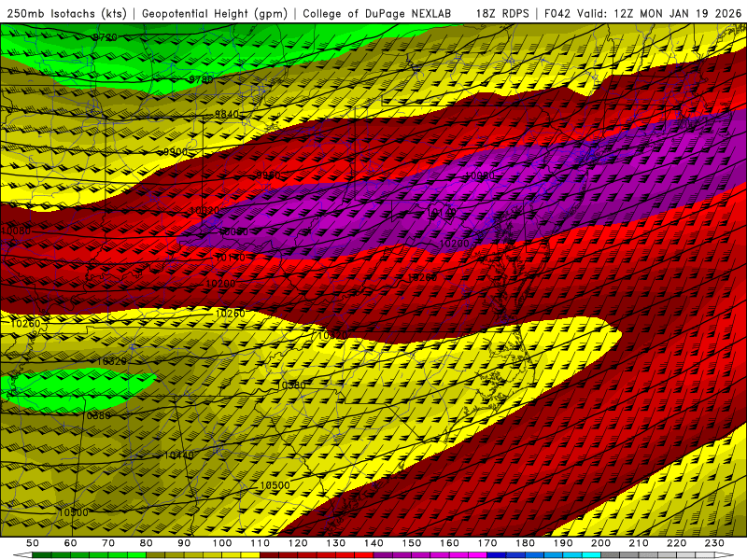Image resolution: width=747 pixels, height=560 pixels.
Task: Click the 'College of DuPage NEXLAB' label
Action: (x=377, y=14)
